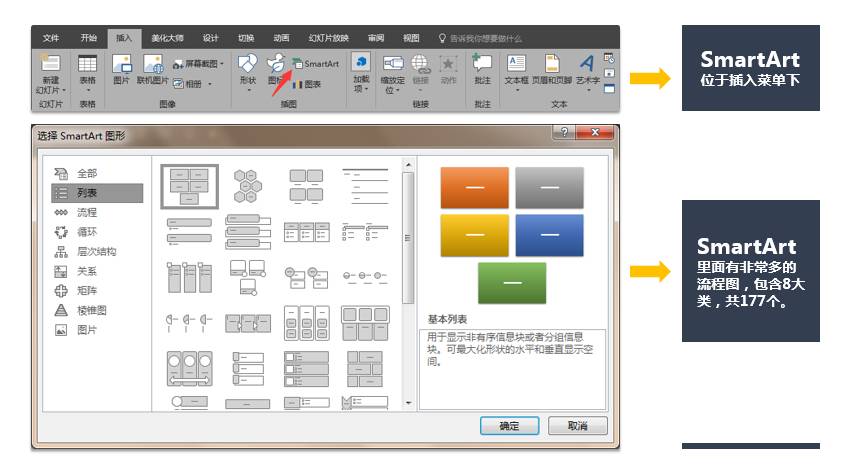Click the Zoom (缩放定位) icon

(x=393, y=63)
